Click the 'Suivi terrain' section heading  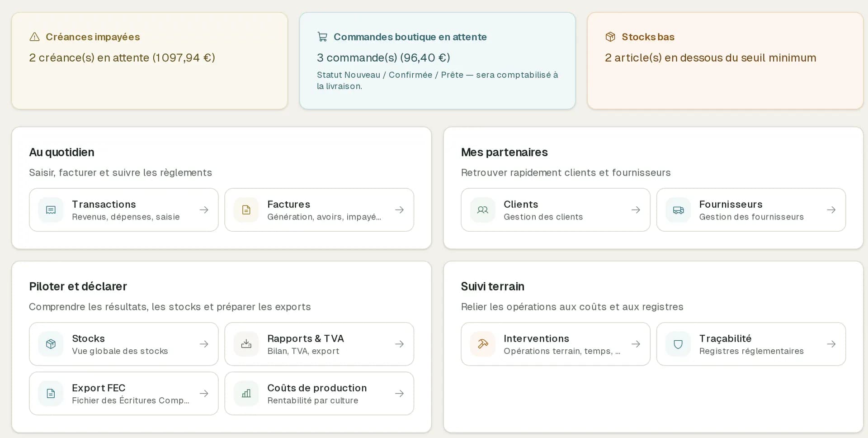point(492,286)
